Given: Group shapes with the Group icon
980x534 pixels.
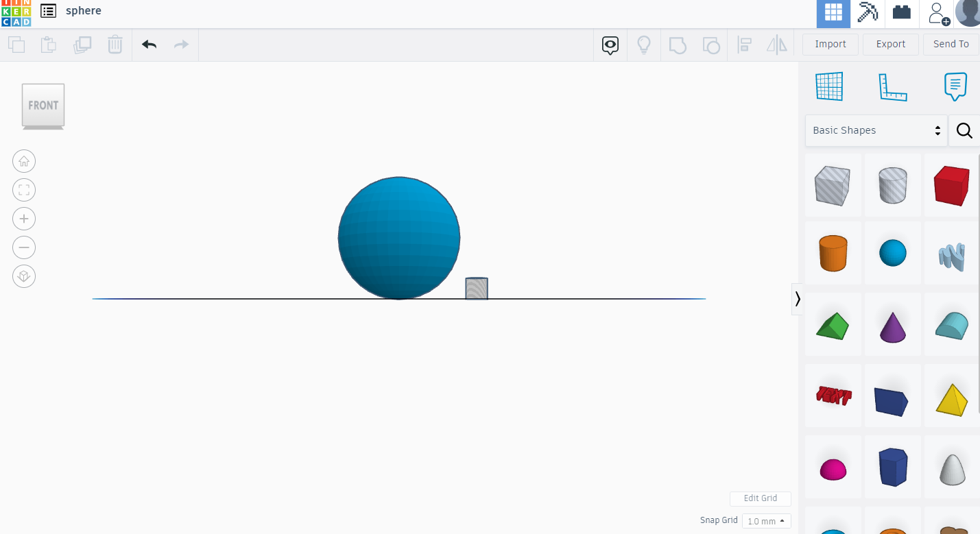Looking at the screenshot, I should point(678,44).
